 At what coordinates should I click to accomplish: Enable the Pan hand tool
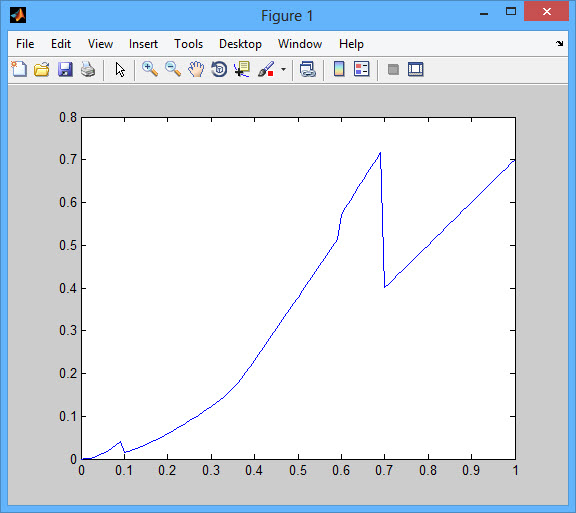click(196, 69)
